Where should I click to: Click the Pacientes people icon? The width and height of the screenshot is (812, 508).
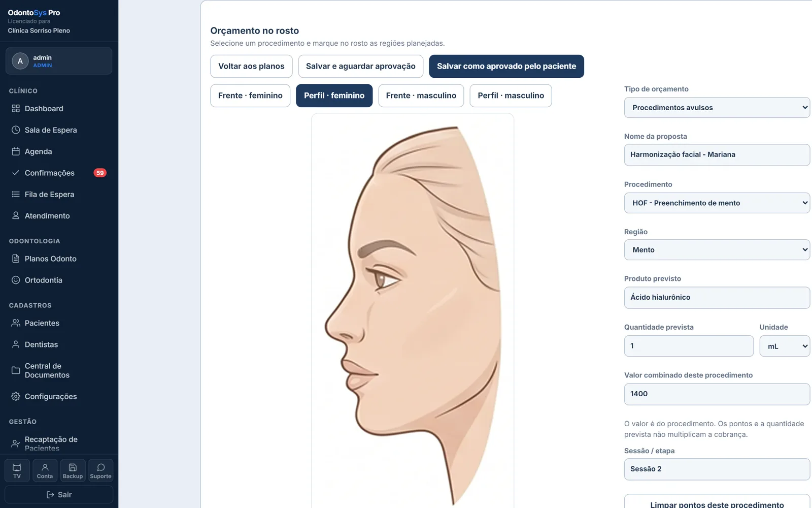point(16,323)
